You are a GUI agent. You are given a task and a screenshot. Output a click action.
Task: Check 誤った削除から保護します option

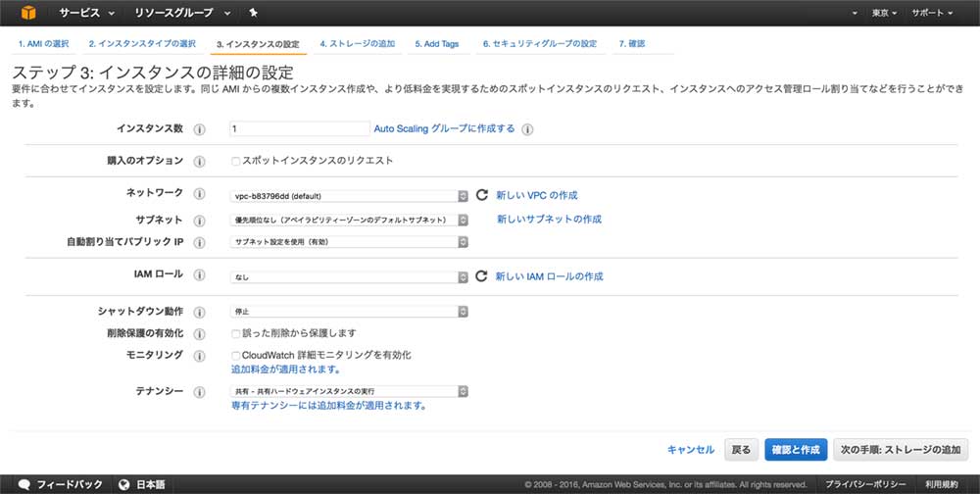235,333
